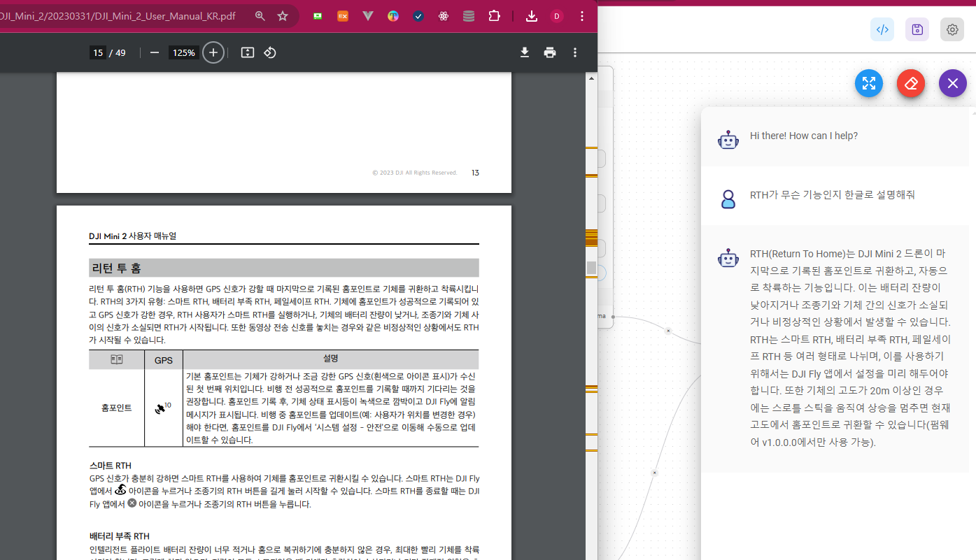Download the PDF from viewer toolbar
The image size is (976, 560).
[x=525, y=52]
